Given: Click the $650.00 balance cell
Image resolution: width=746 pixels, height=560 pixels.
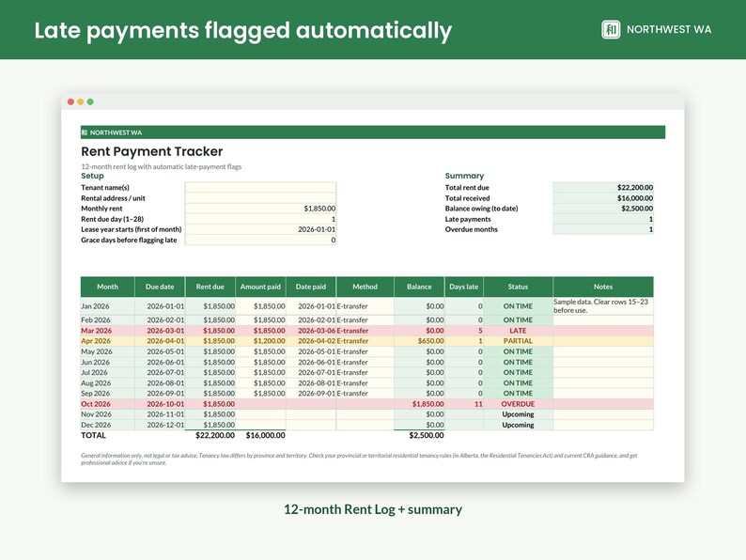Looking at the screenshot, I should click(x=419, y=341).
